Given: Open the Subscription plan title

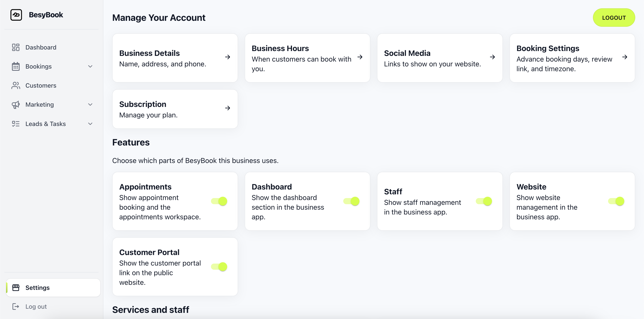Looking at the screenshot, I should coord(143,104).
